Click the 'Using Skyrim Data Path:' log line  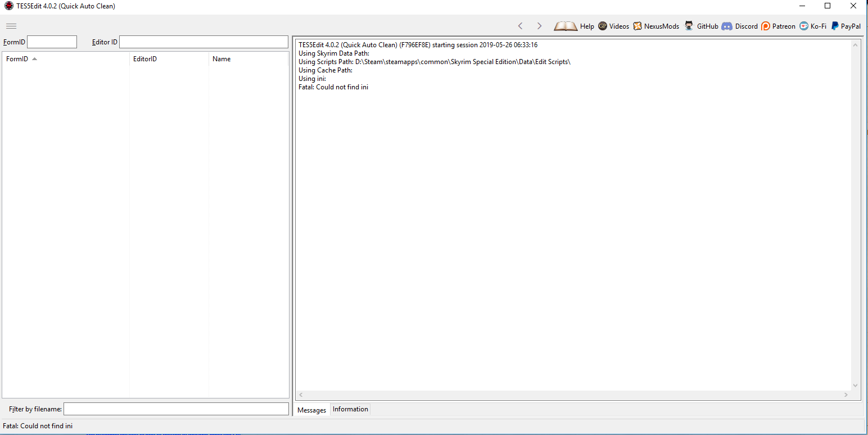[x=334, y=53]
